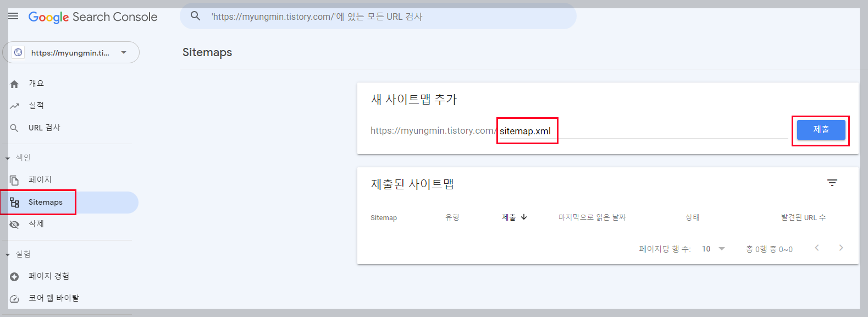Sort by Sitemap column header
Viewport: 868px width, 317px height.
coord(384,218)
